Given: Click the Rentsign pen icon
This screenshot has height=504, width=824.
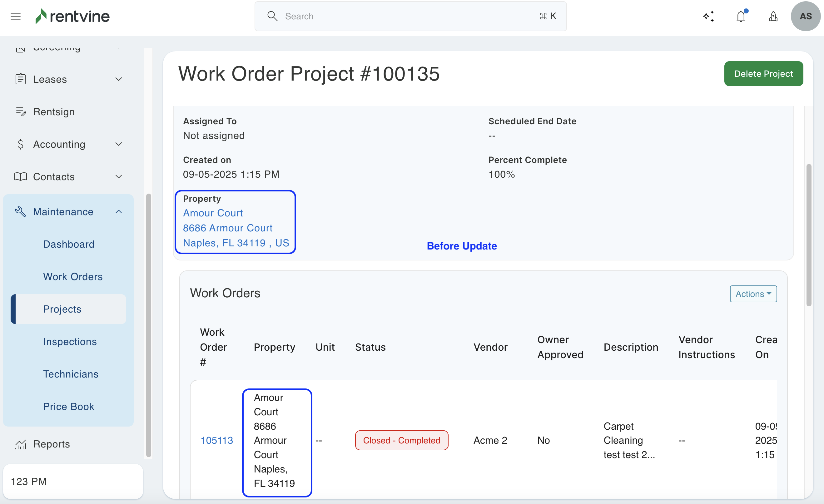Looking at the screenshot, I should (21, 111).
